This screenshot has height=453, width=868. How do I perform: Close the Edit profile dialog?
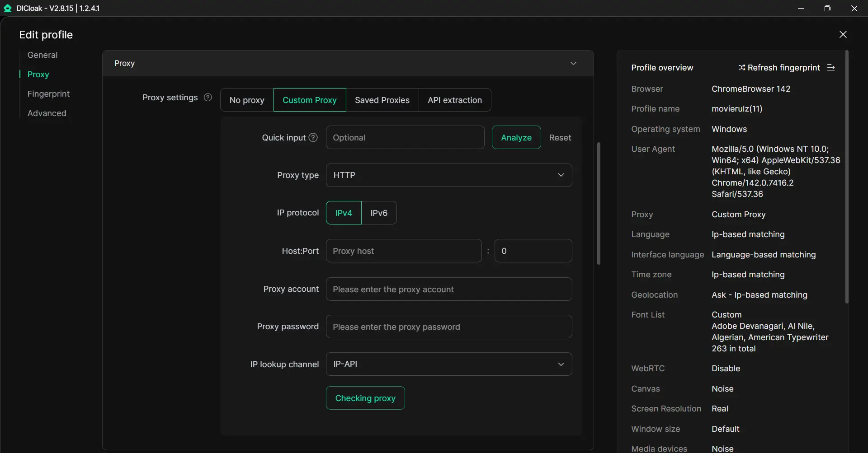(x=843, y=35)
